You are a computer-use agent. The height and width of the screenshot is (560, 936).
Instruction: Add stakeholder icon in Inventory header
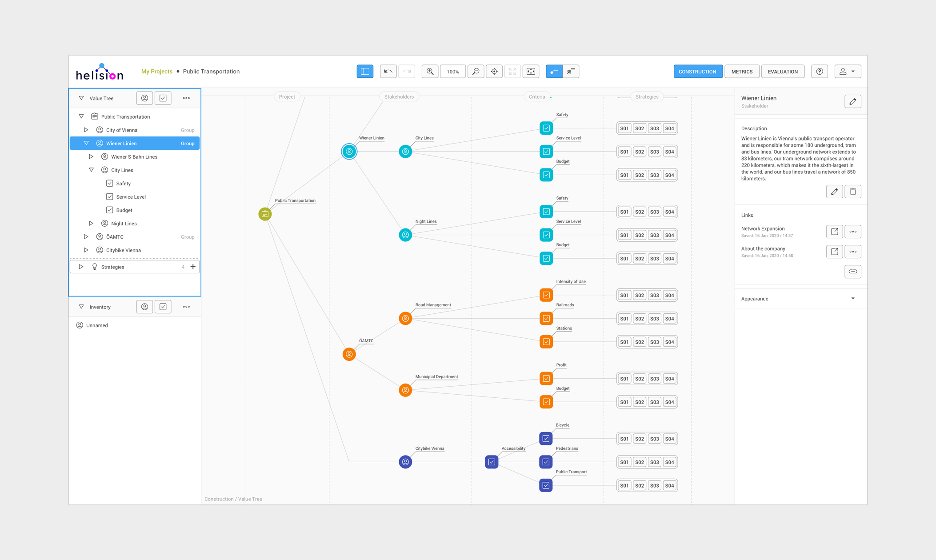pos(144,307)
